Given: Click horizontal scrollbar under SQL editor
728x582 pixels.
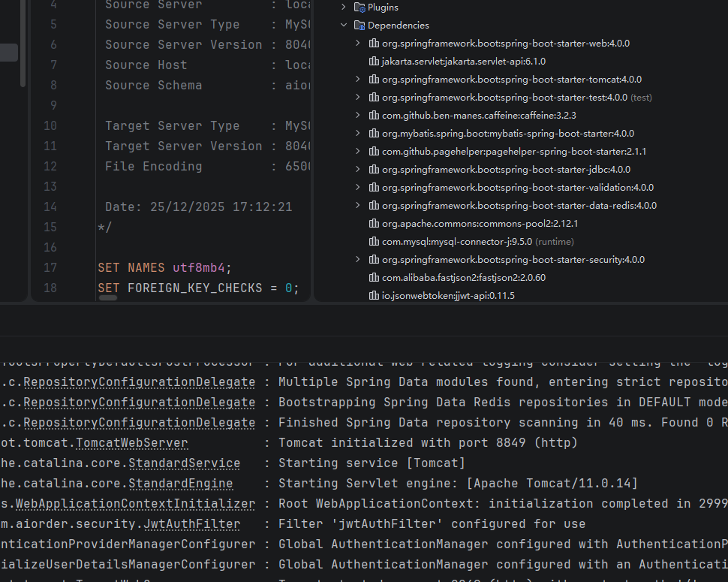Looking at the screenshot, I should [x=108, y=298].
